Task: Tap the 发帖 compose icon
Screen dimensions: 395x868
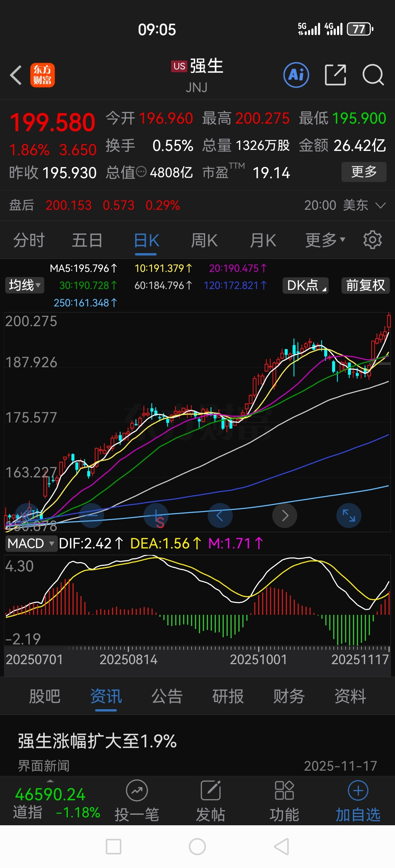Action: coord(211,790)
